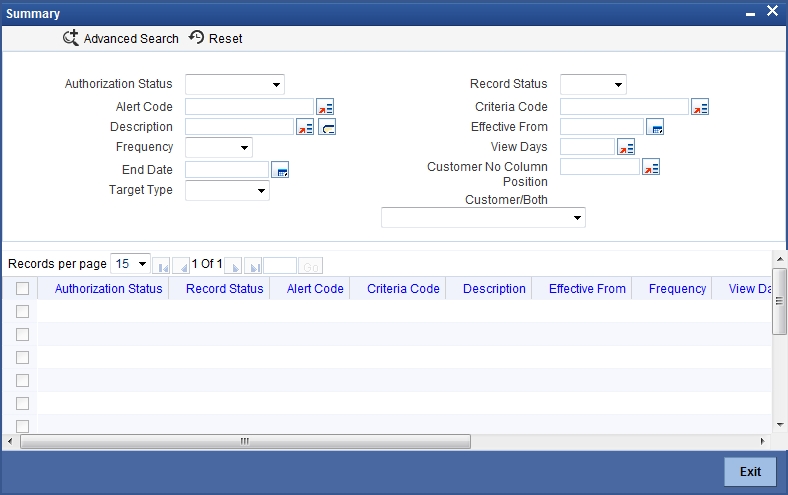Open Description list of values icon
The height and width of the screenshot is (495, 788).
click(x=305, y=127)
